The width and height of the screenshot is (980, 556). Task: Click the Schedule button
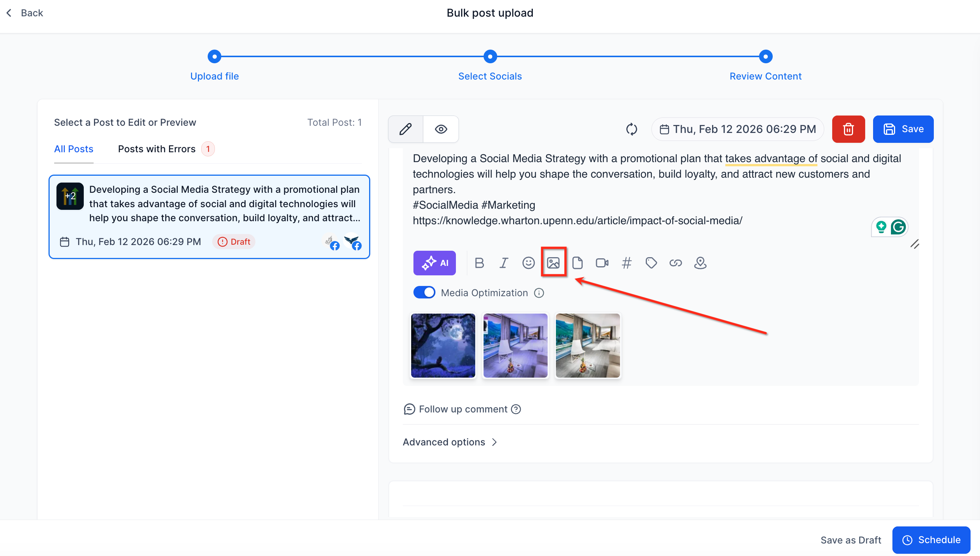click(931, 540)
